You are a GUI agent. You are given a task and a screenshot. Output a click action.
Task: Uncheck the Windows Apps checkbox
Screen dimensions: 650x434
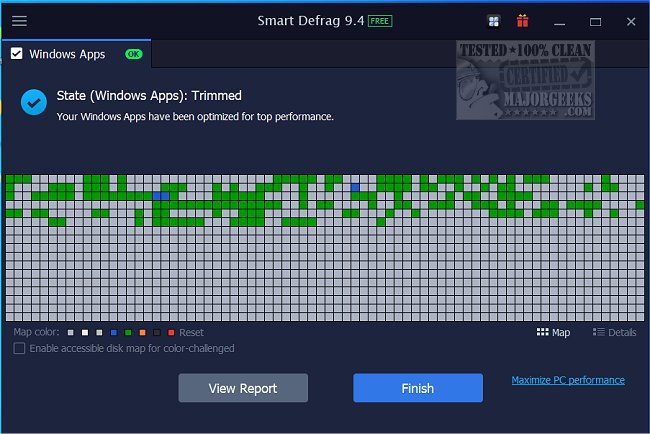coord(17,54)
